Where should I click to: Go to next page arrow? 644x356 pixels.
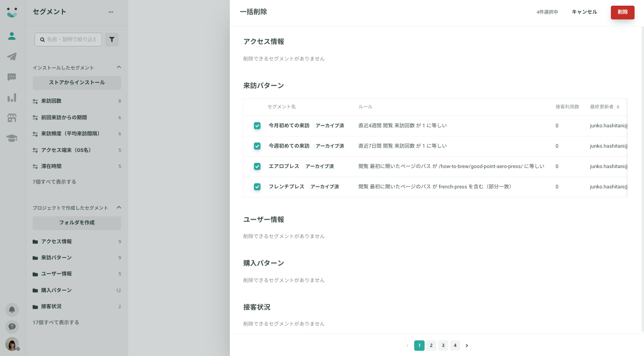[467, 346]
